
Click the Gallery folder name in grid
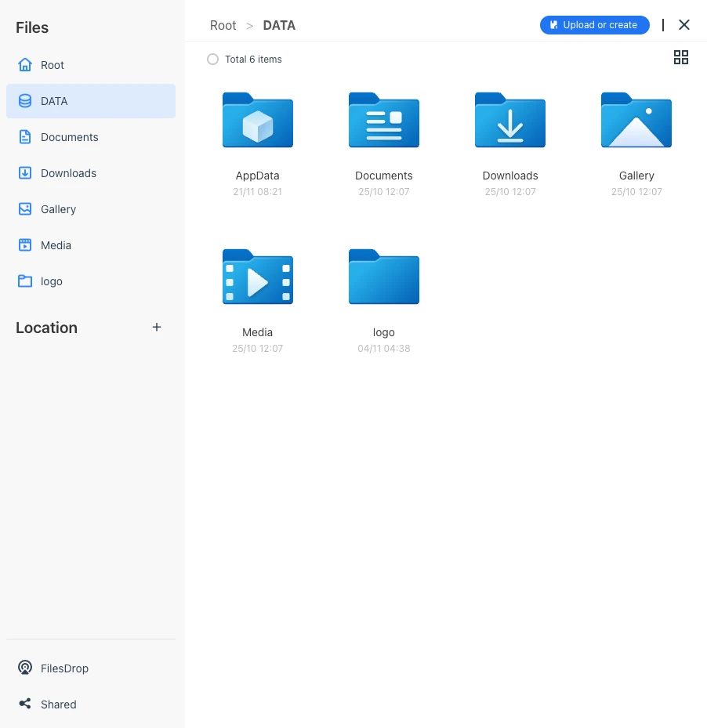pos(637,176)
